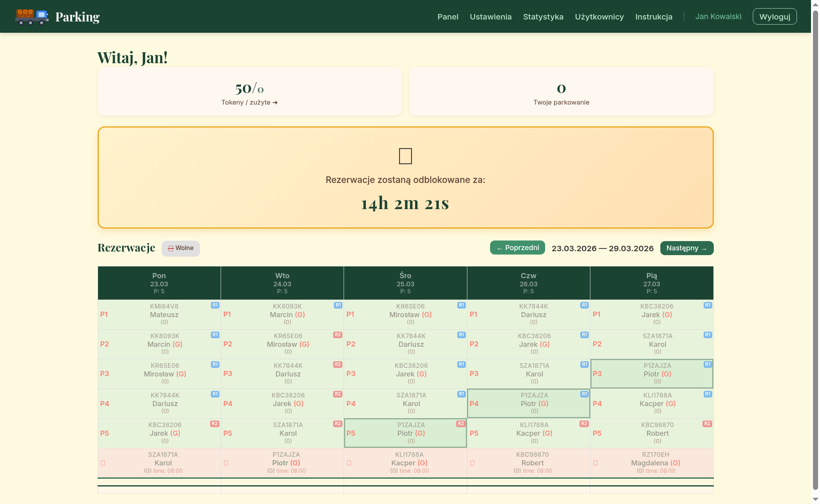
Task: Open the Instrukcja page
Action: click(x=654, y=17)
